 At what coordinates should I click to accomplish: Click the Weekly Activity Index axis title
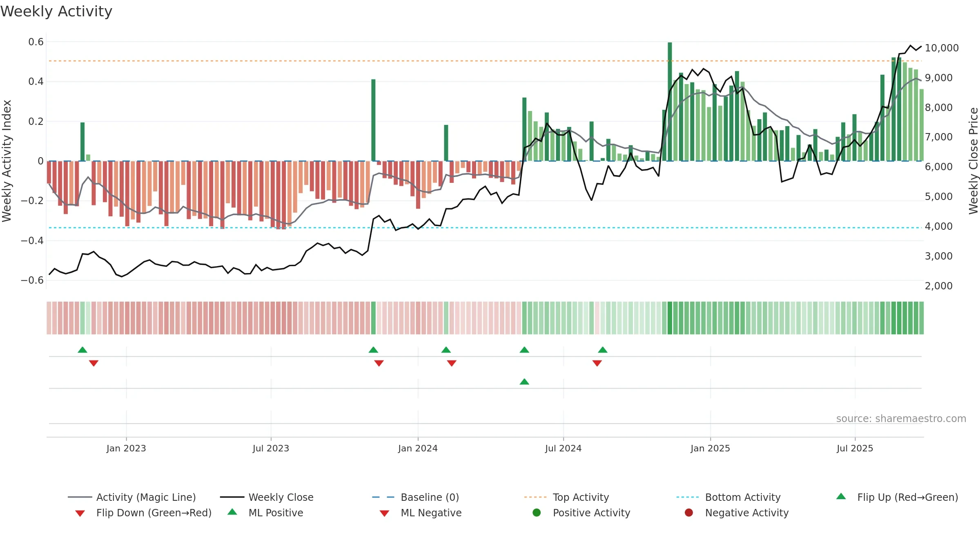[x=7, y=161]
